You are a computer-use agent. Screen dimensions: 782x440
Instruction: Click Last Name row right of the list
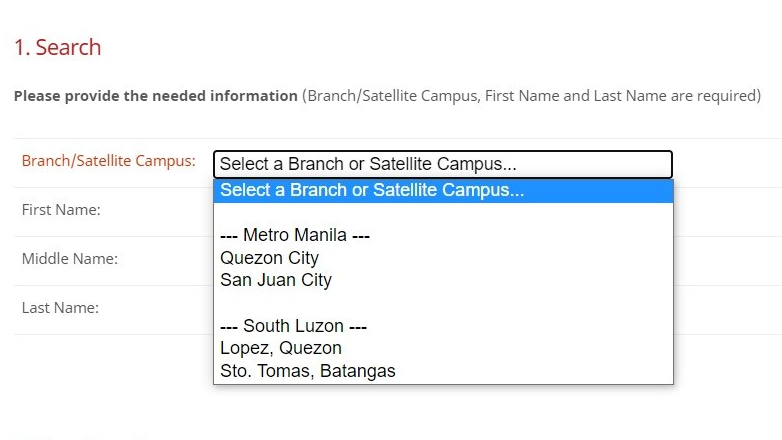click(x=727, y=309)
